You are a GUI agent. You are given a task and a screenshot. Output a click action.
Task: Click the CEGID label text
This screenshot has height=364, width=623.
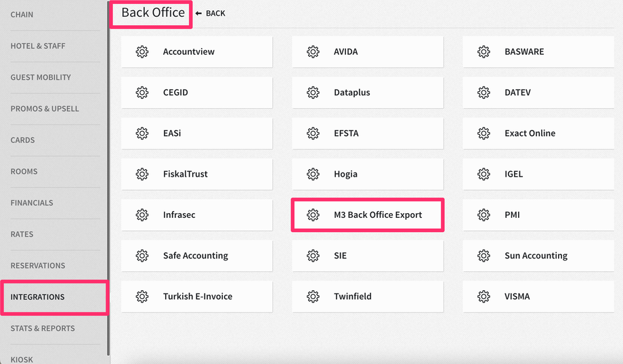pos(175,93)
